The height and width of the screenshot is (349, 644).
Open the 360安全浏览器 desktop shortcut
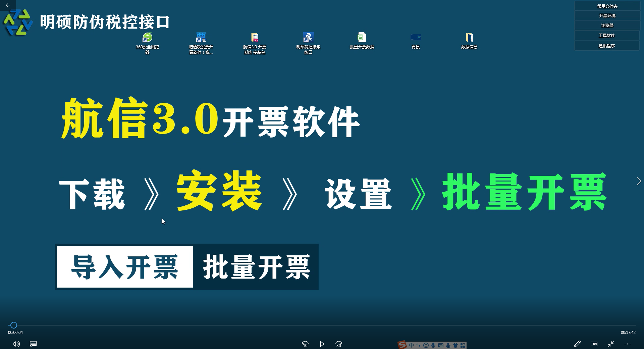pyautogui.click(x=147, y=38)
